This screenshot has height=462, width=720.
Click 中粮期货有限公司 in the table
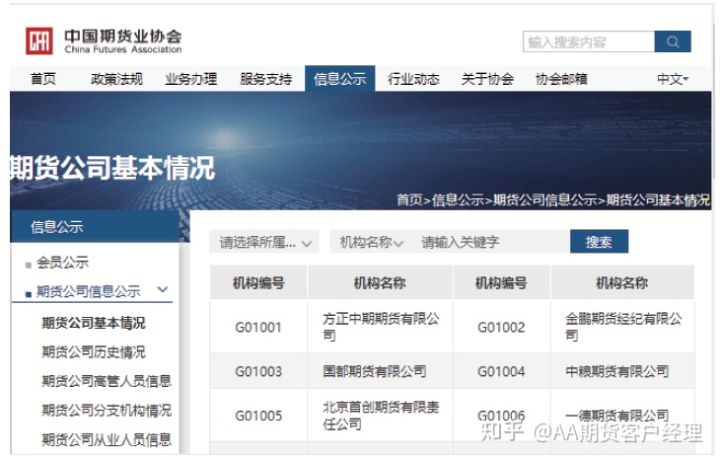click(x=617, y=371)
